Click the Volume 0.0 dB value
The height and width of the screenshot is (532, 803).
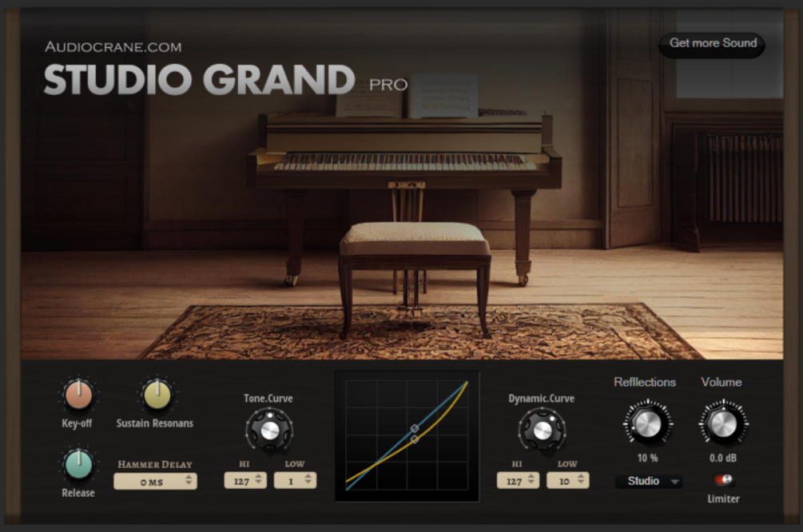pyautogui.click(x=723, y=458)
